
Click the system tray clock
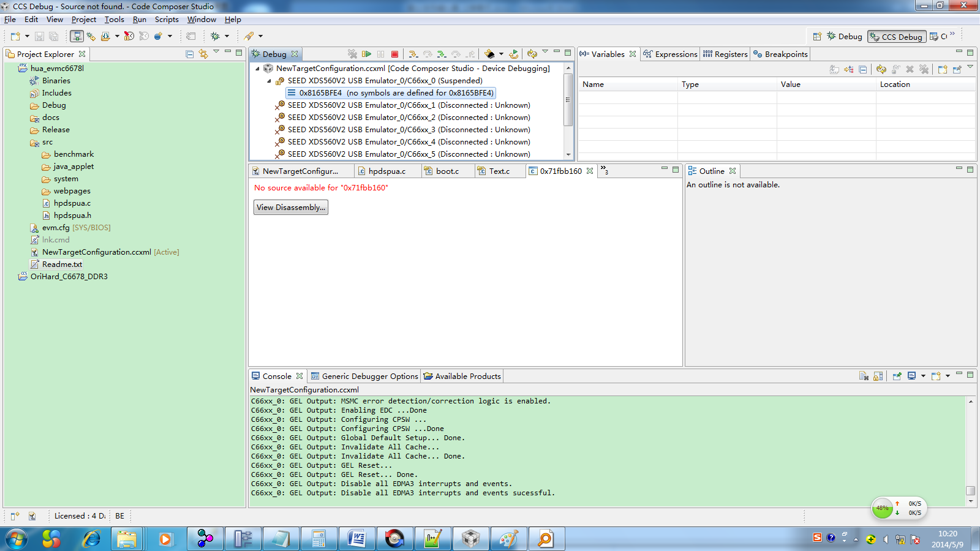click(948, 539)
